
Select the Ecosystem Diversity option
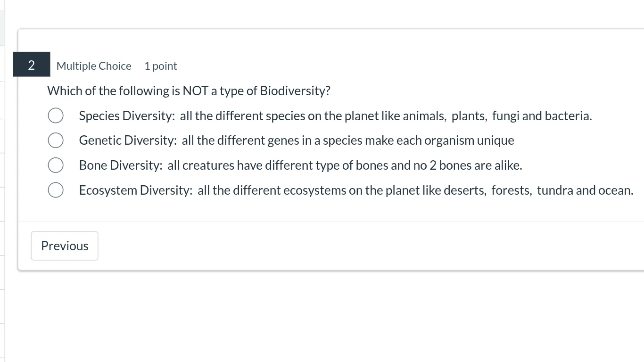[x=56, y=190]
